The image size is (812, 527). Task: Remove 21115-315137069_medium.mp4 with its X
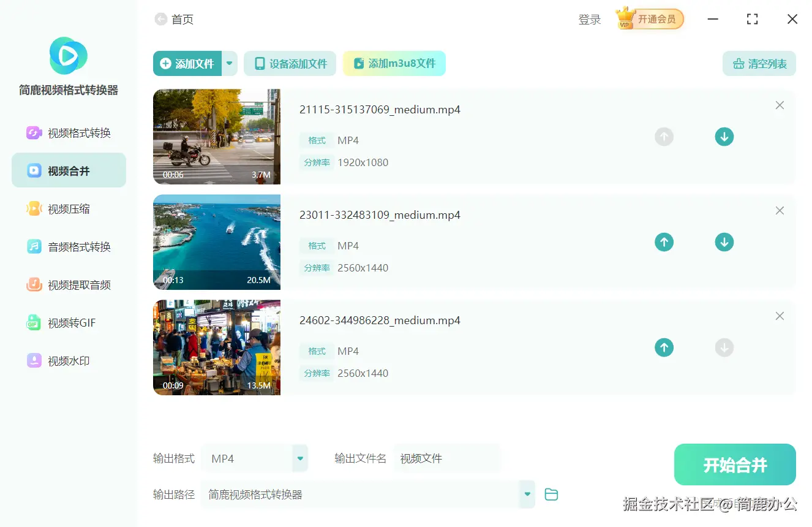click(x=780, y=105)
